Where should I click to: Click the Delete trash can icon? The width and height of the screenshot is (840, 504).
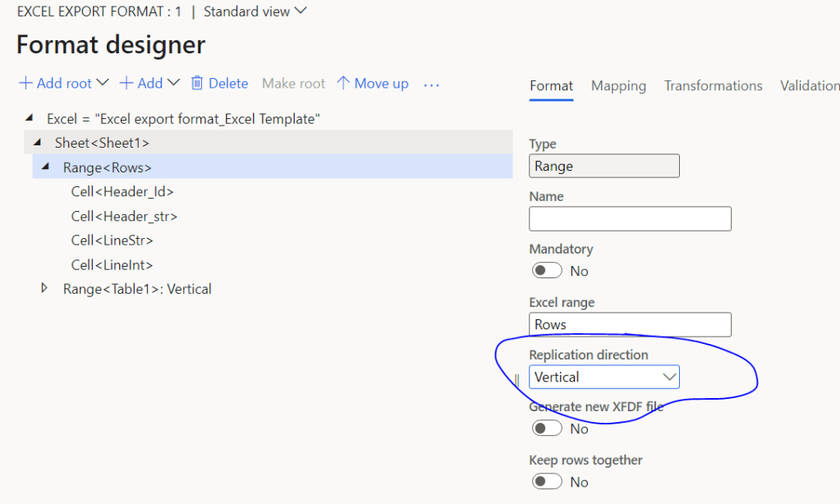click(197, 84)
